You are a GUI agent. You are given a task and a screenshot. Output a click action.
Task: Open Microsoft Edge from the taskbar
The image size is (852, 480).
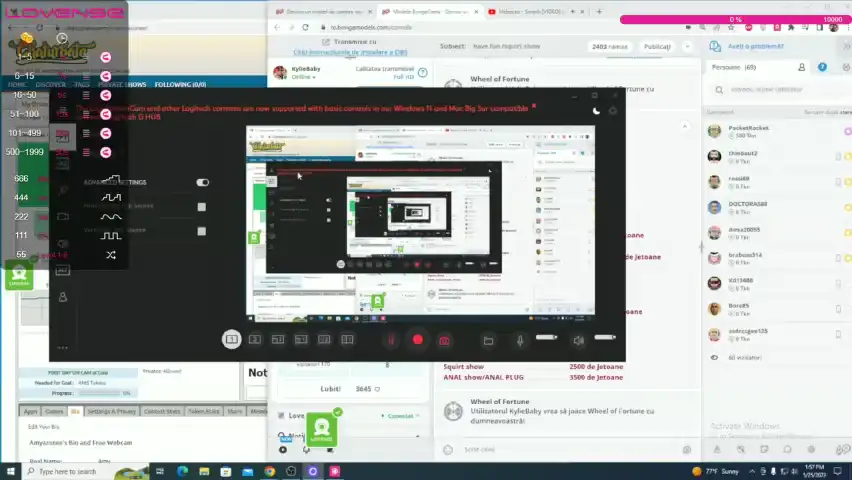click(x=183, y=471)
